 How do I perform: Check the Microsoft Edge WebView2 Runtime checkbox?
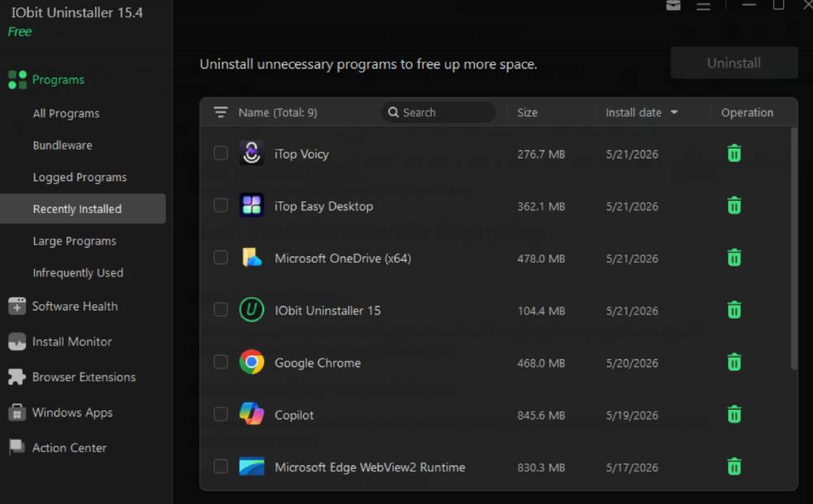220,466
